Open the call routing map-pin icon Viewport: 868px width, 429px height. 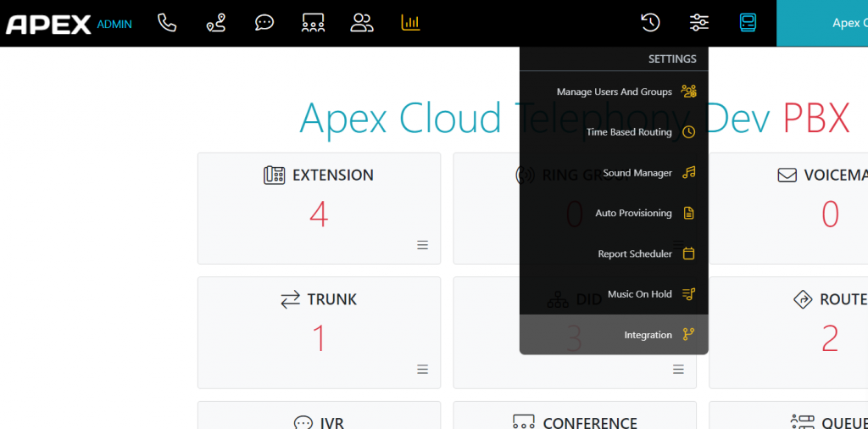pos(215,23)
